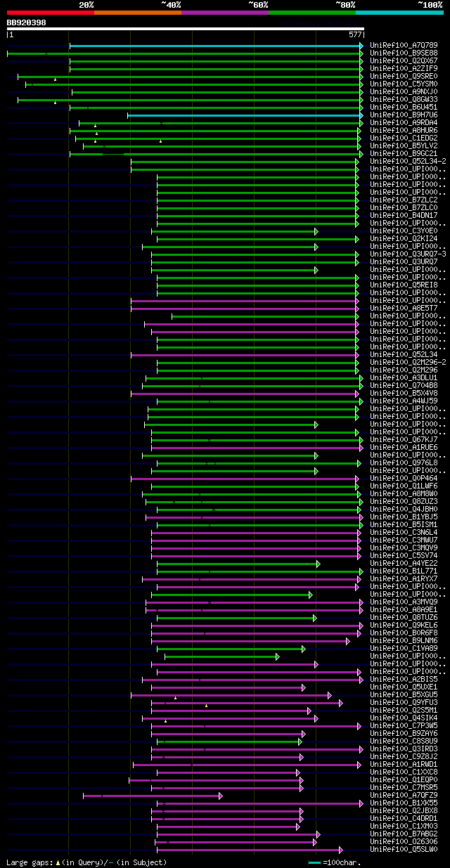Open hit UniRef100_Q67KJ7
Viewport: 450px width, 868px height.
click(404, 440)
